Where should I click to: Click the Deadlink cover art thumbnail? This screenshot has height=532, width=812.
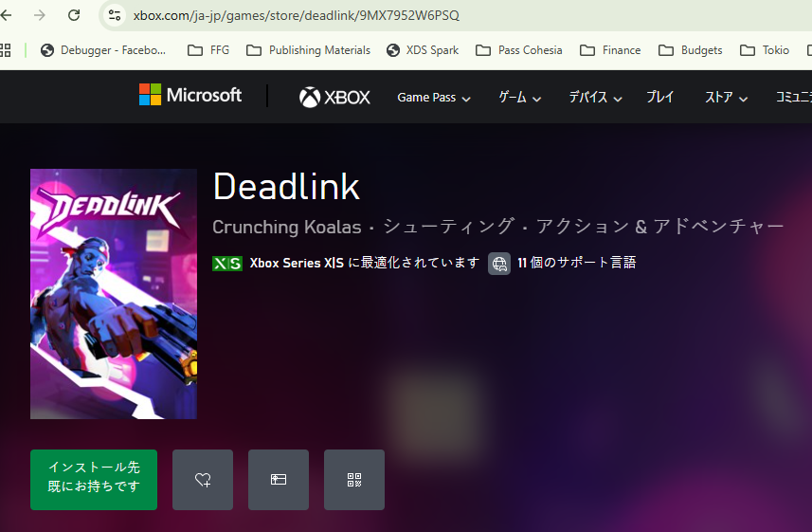(114, 294)
